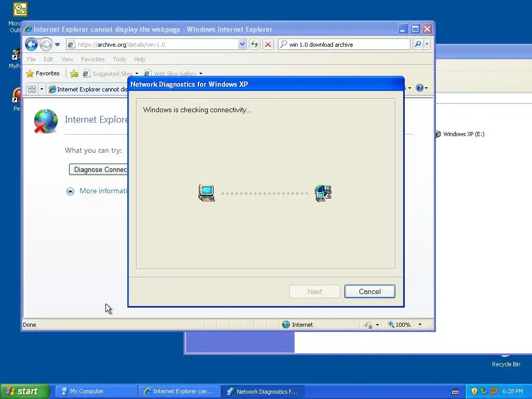Stop loading with the red X button

268,45
